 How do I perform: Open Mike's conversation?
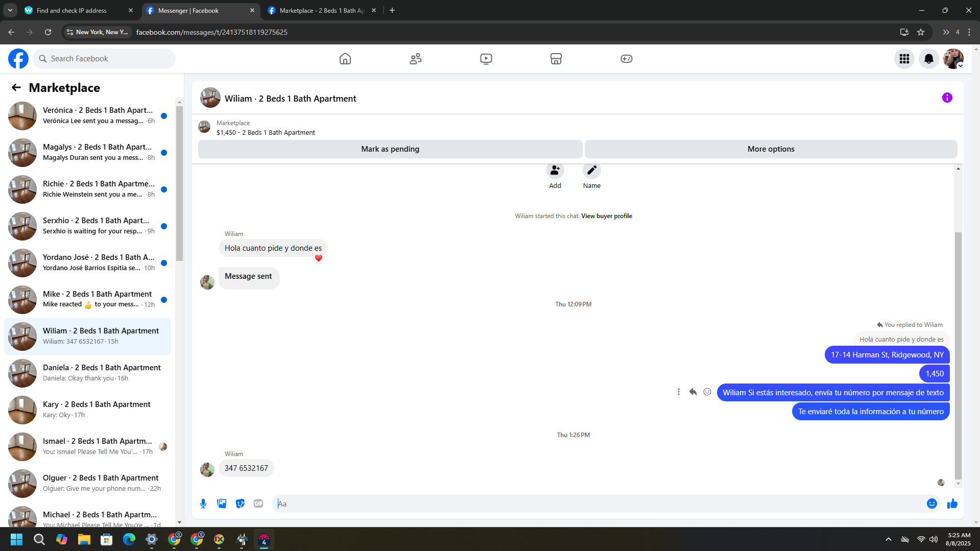tap(88, 300)
